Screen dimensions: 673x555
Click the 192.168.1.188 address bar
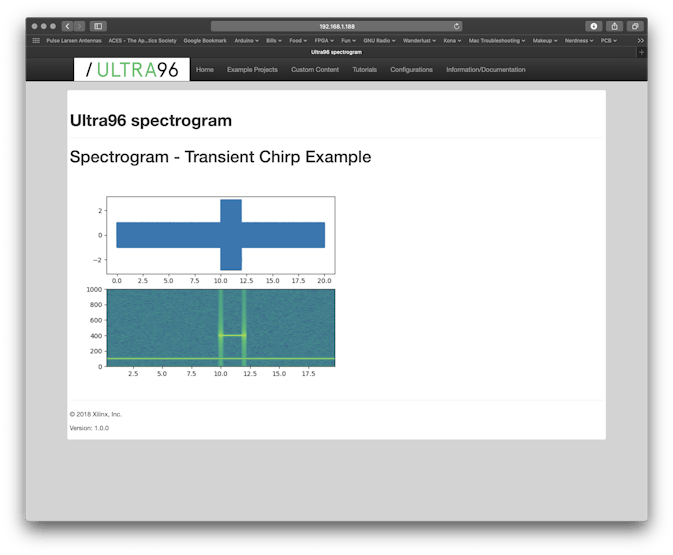pos(336,26)
